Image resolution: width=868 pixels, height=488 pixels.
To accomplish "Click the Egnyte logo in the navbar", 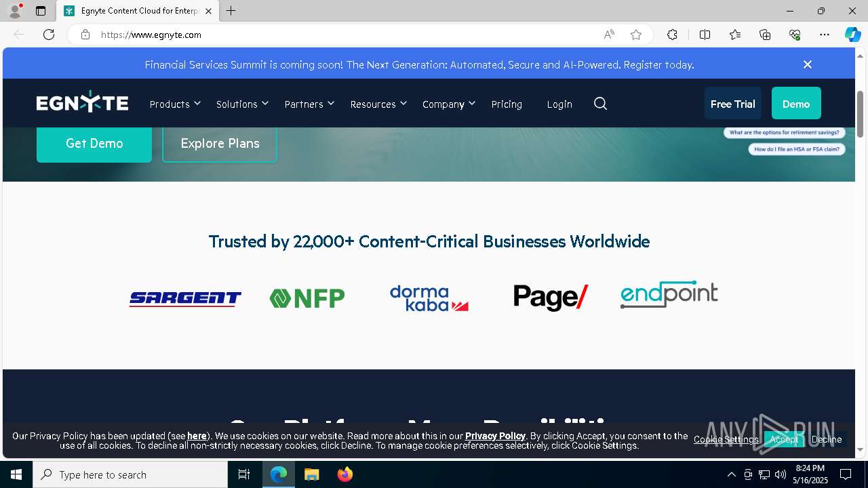I will click(82, 103).
